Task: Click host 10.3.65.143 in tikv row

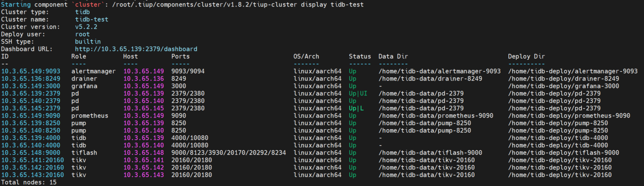Action: [x=143, y=175]
